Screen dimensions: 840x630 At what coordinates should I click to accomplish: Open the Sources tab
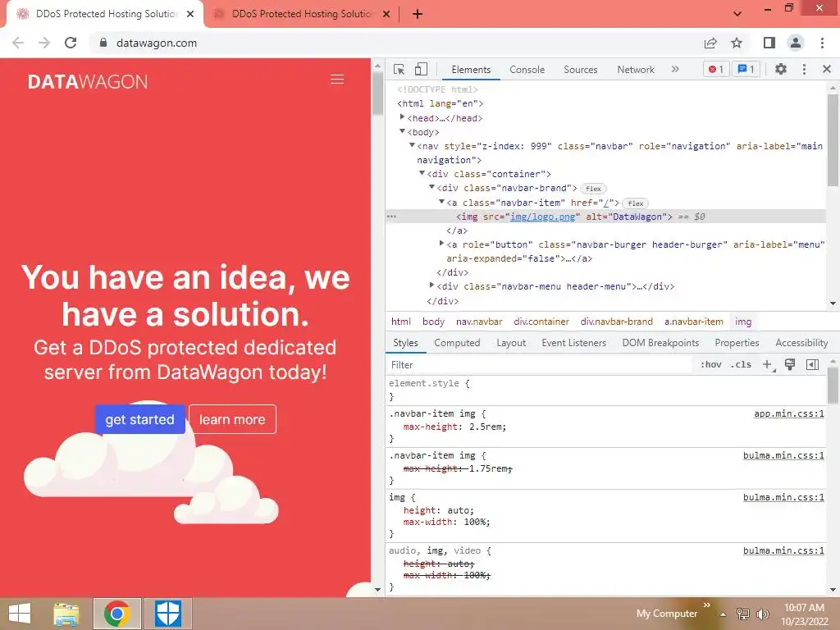point(580,70)
